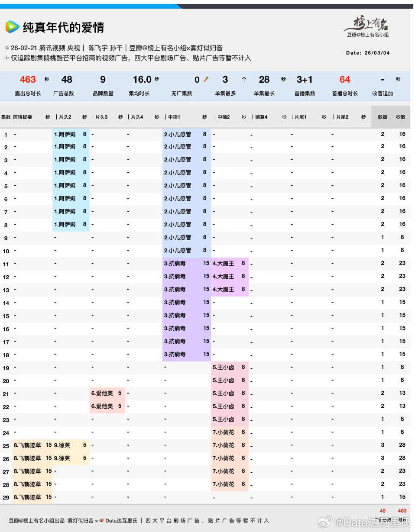Click the 数量 column header

(x=383, y=117)
